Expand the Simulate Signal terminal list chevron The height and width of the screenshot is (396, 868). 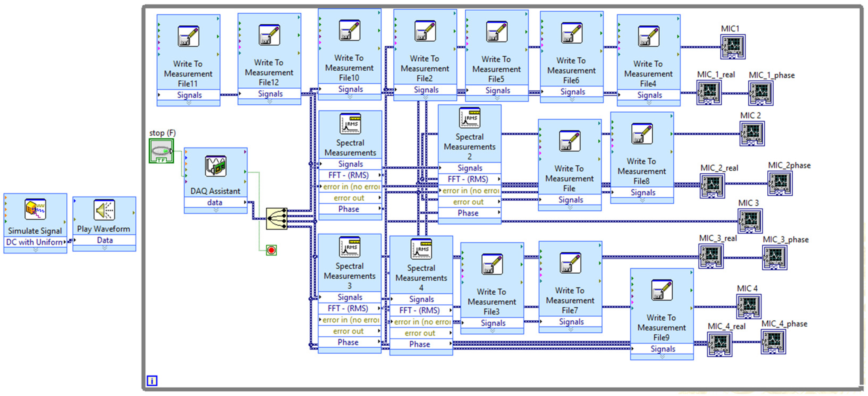tap(35, 250)
